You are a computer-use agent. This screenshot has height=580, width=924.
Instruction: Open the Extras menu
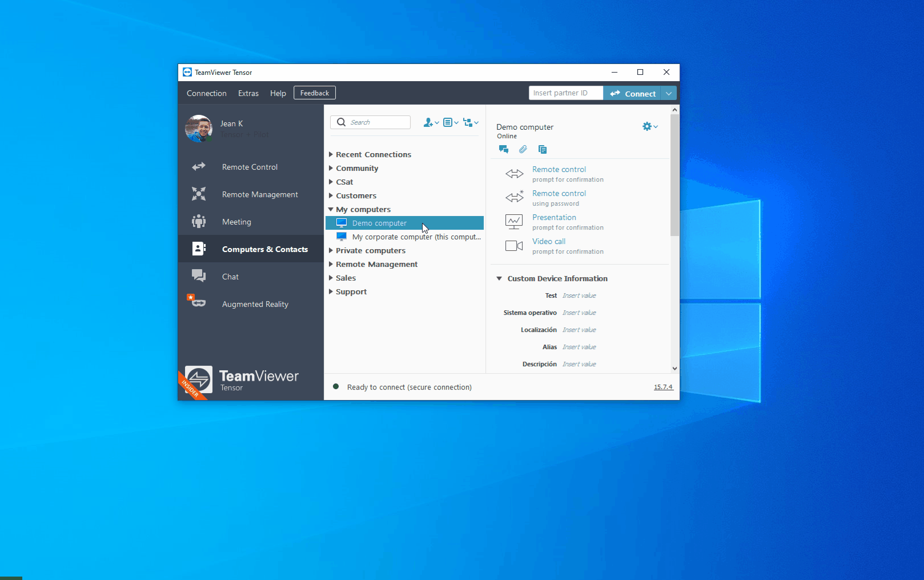coord(248,93)
